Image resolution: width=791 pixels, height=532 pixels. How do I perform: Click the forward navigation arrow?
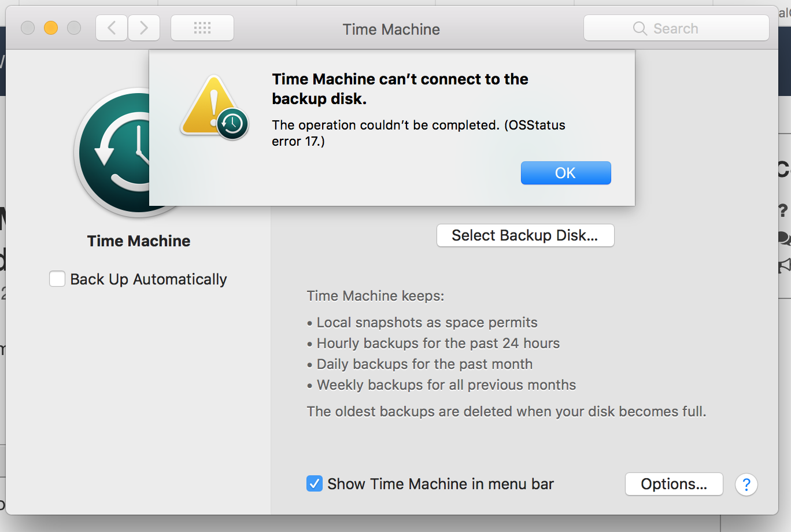143,27
